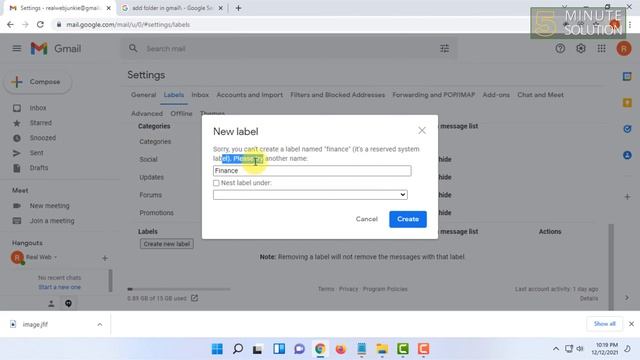Open the Advanced settings tab
This screenshot has width=640, height=360.
click(147, 113)
